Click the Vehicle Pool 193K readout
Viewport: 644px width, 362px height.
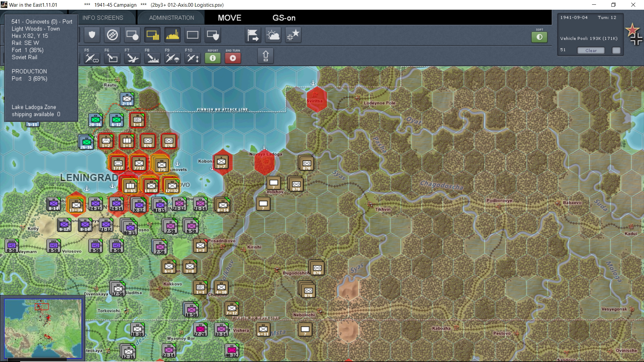pos(589,39)
